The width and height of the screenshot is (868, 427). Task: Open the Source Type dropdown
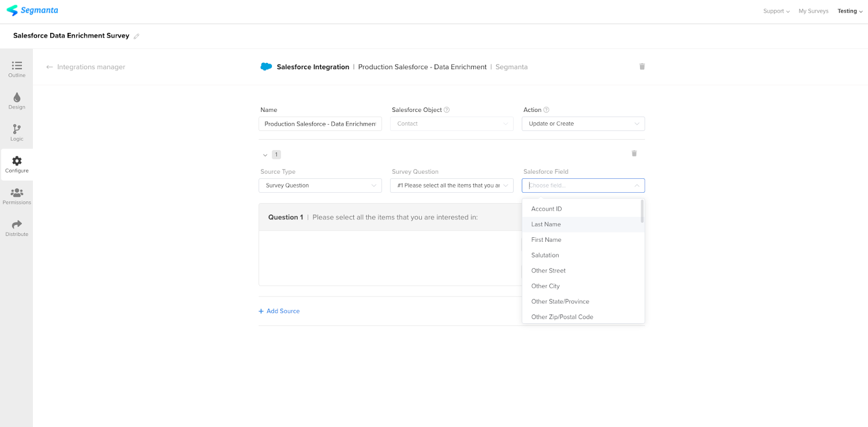(320, 185)
